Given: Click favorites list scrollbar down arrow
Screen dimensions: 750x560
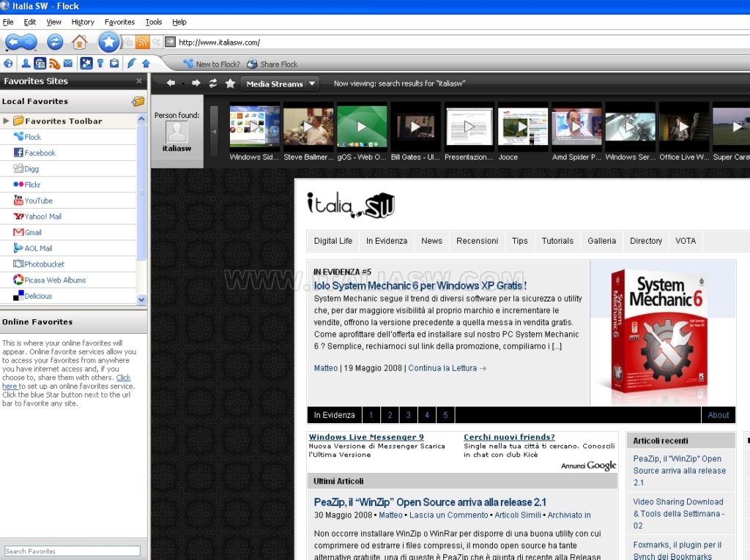Looking at the screenshot, I should click(x=141, y=299).
